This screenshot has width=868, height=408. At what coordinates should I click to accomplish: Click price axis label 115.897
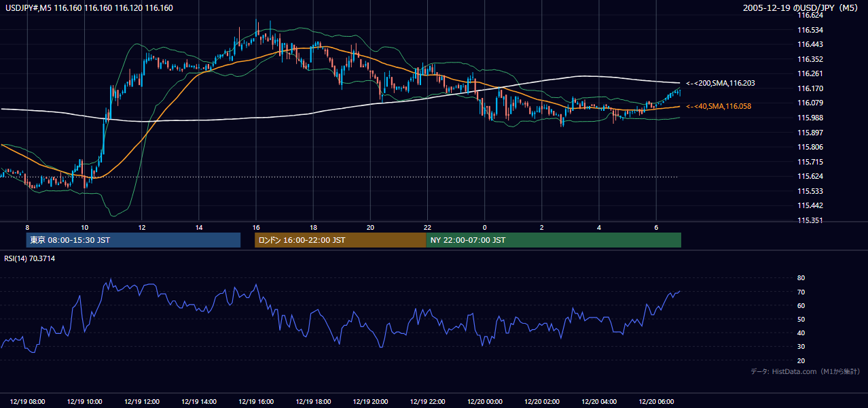pos(810,132)
